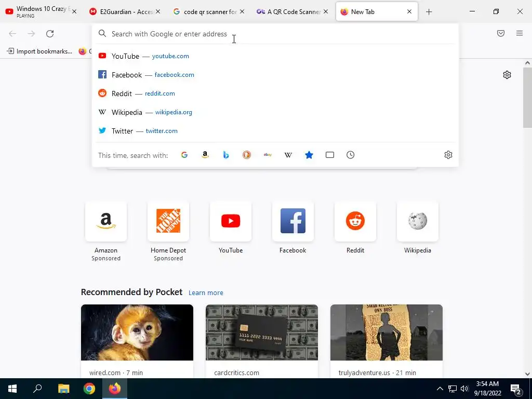
Task: Switch to code qr scanner Google tab
Action: pyautogui.click(x=208, y=11)
